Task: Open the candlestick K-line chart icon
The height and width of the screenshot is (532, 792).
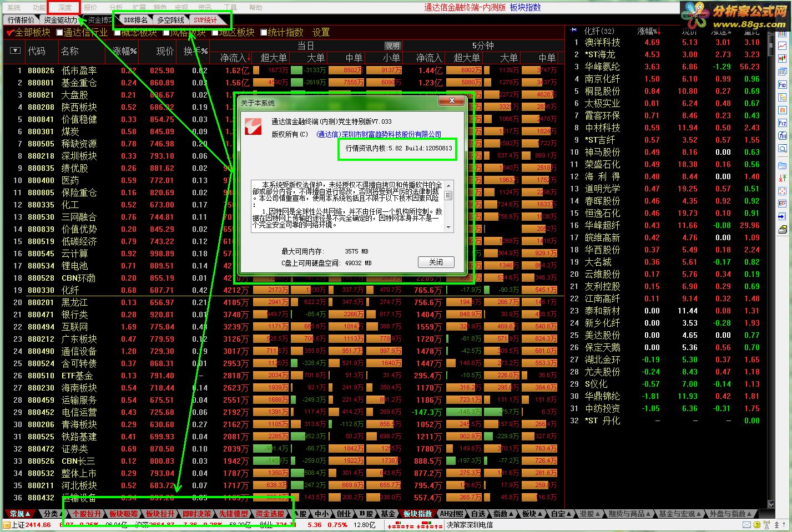Action: (783, 58)
